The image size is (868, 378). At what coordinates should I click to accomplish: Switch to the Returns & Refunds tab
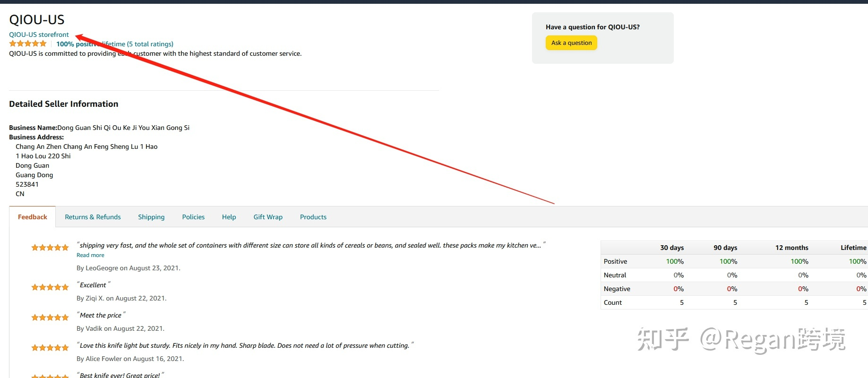(x=93, y=217)
